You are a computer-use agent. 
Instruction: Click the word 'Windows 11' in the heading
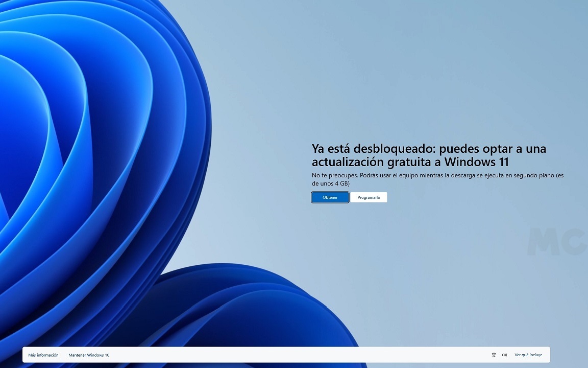[477, 162]
